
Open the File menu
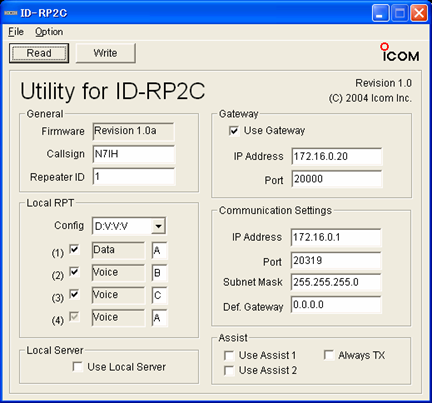[x=16, y=32]
